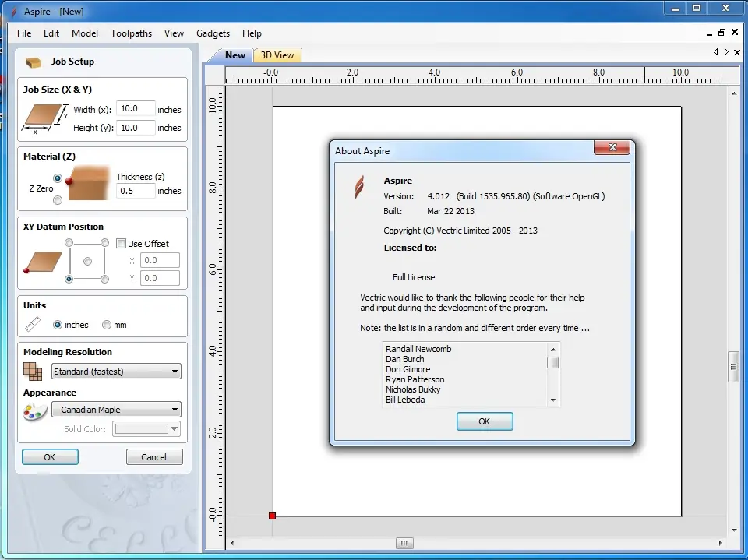This screenshot has width=748, height=560.
Task: Click the Units ruler icon
Action: click(33, 324)
